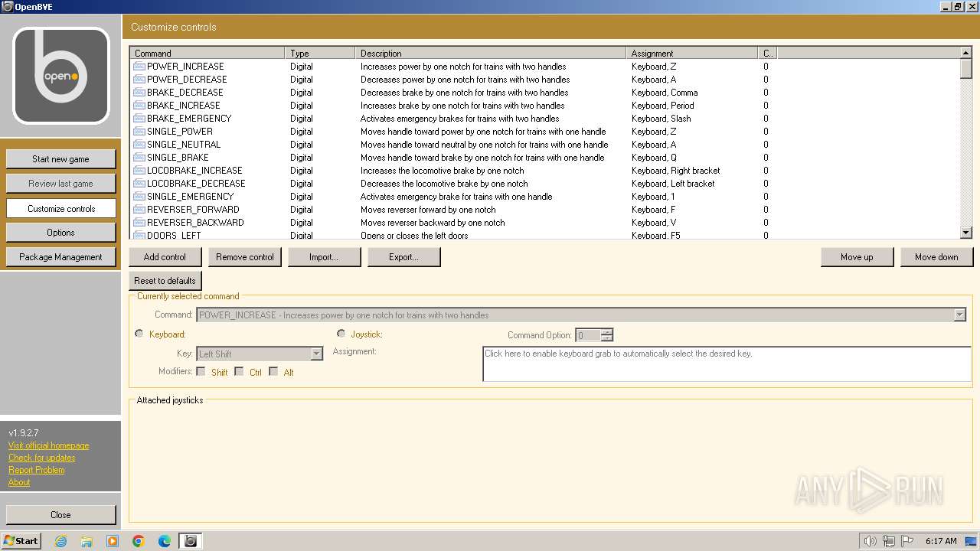This screenshot has height=551, width=980.
Task: Toggle the Ctrl modifier checkbox
Action: click(239, 372)
